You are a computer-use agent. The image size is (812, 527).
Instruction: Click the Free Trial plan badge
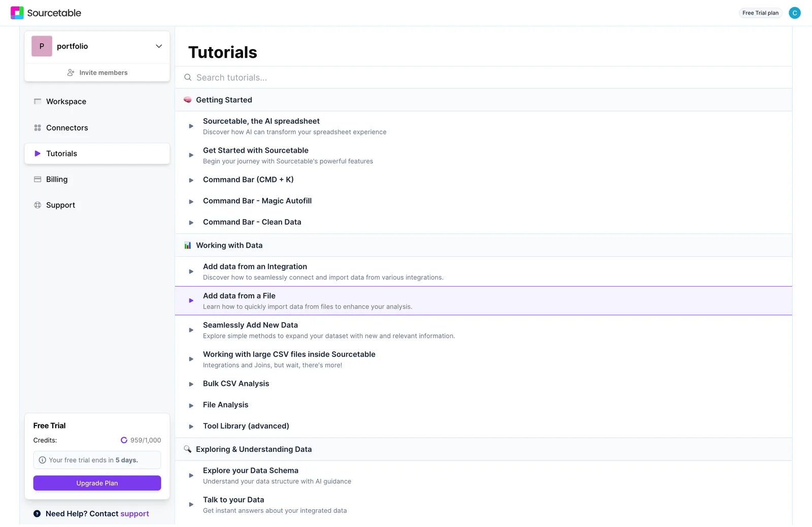click(x=760, y=13)
